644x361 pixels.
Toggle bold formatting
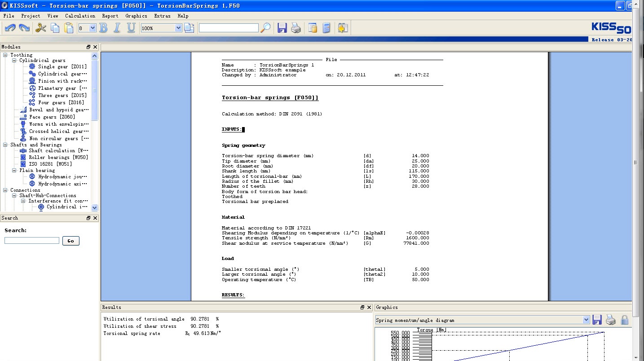(103, 28)
